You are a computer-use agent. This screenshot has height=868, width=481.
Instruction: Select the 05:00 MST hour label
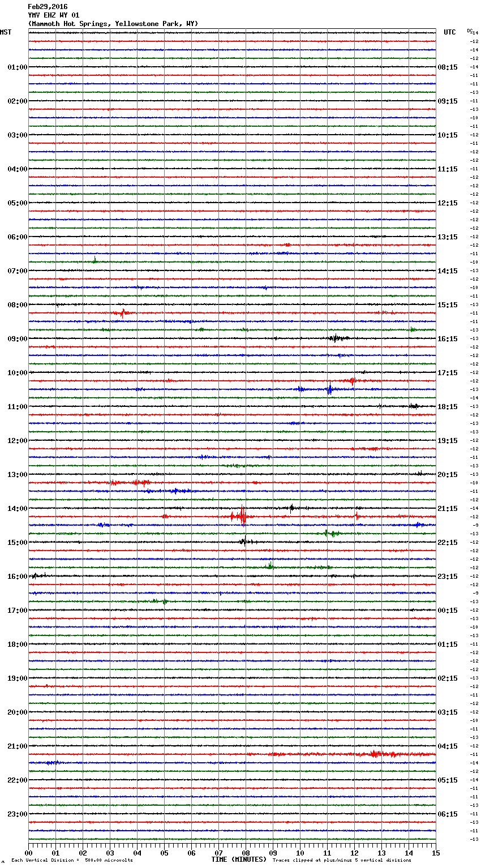pyautogui.click(x=17, y=203)
